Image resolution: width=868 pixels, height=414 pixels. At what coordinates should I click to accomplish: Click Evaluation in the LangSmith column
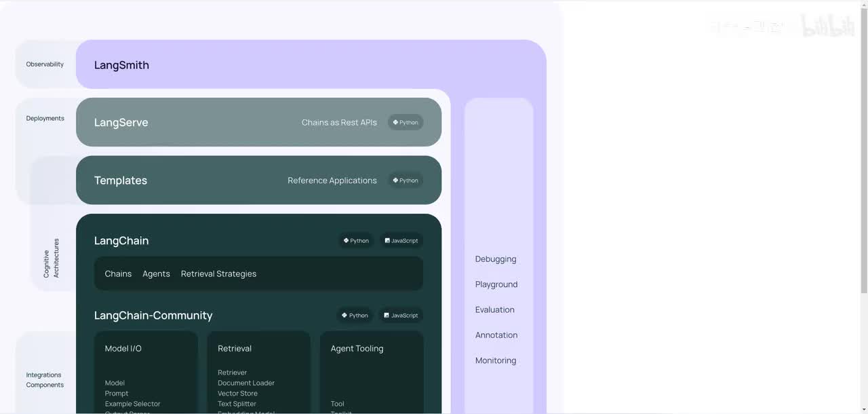coord(495,310)
